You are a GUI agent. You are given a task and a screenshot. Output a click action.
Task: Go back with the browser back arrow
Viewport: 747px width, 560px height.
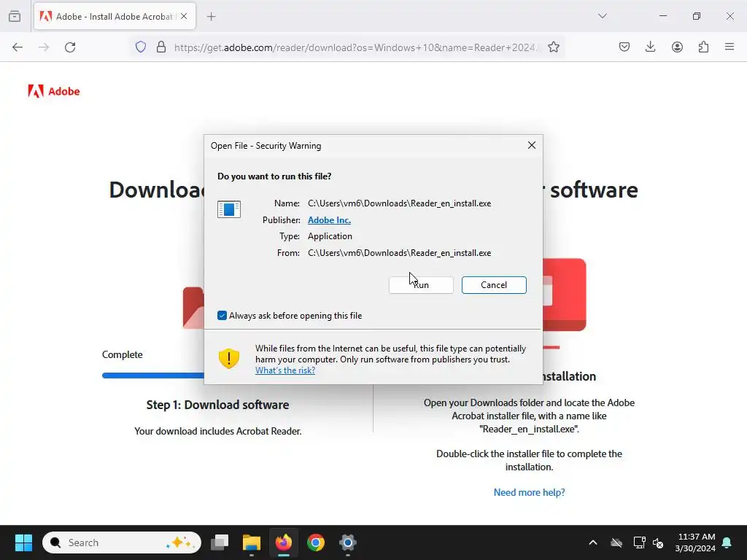[18, 47]
